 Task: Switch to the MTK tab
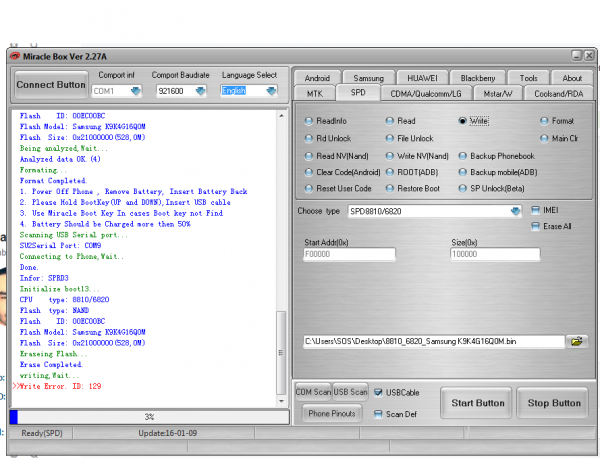(315, 94)
